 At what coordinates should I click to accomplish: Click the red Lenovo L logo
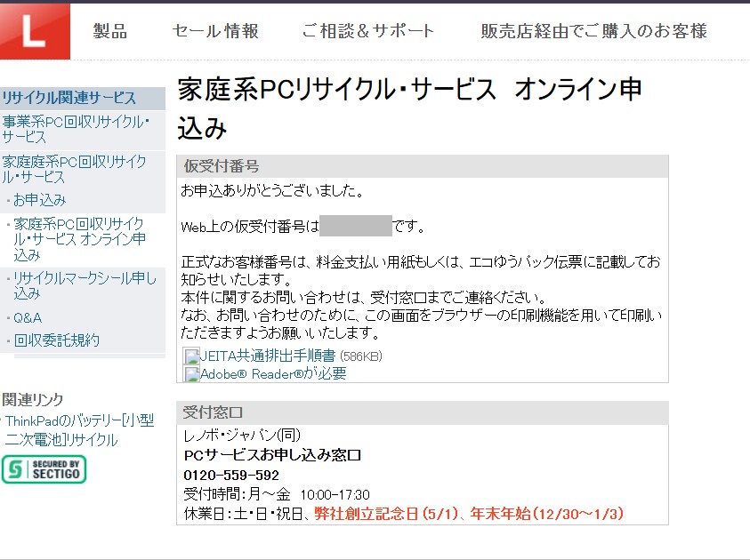tap(35, 31)
